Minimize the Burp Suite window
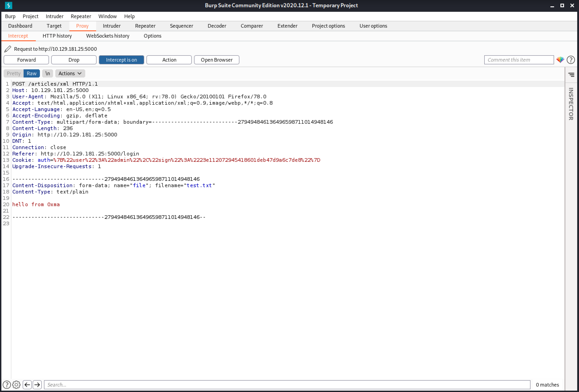This screenshot has width=579, height=392. tap(552, 5)
